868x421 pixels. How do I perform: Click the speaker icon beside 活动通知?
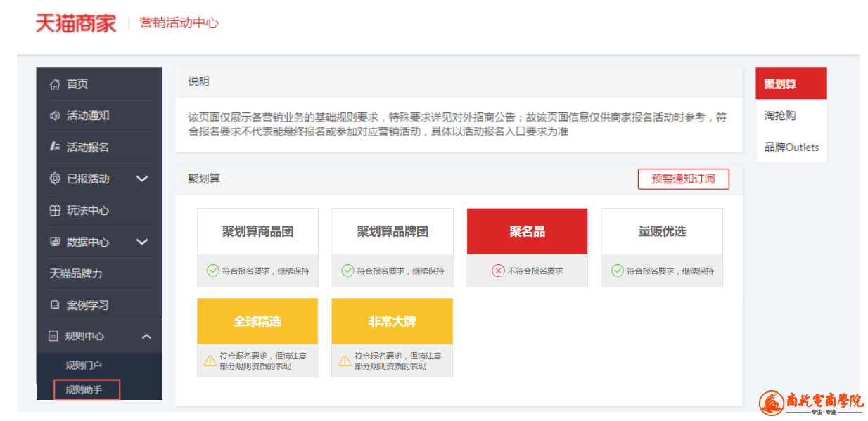[55, 116]
